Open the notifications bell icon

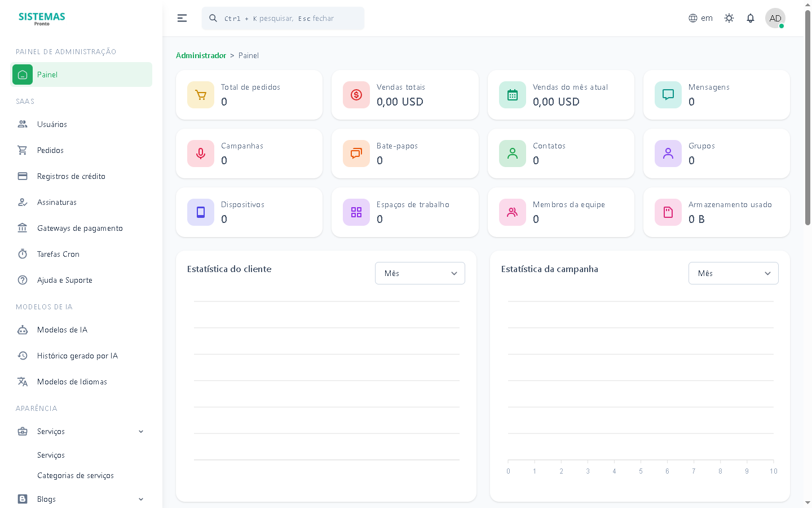[x=751, y=18]
